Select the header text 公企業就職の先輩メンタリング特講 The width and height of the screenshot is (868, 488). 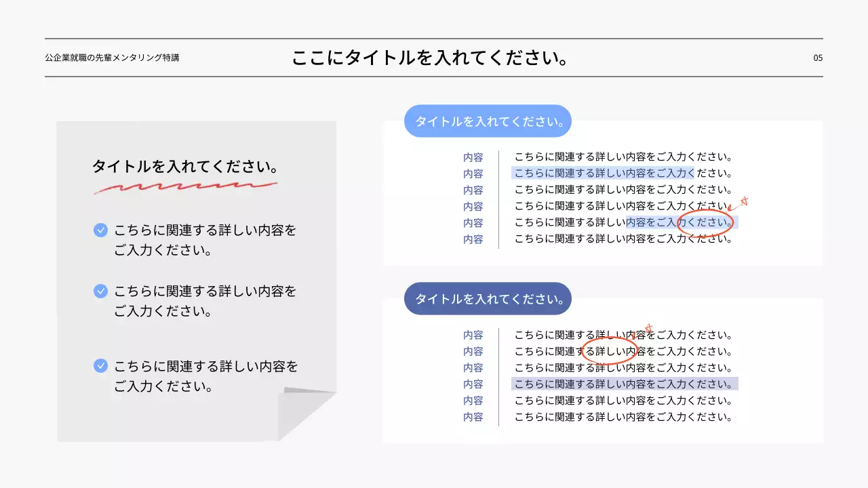tap(113, 58)
